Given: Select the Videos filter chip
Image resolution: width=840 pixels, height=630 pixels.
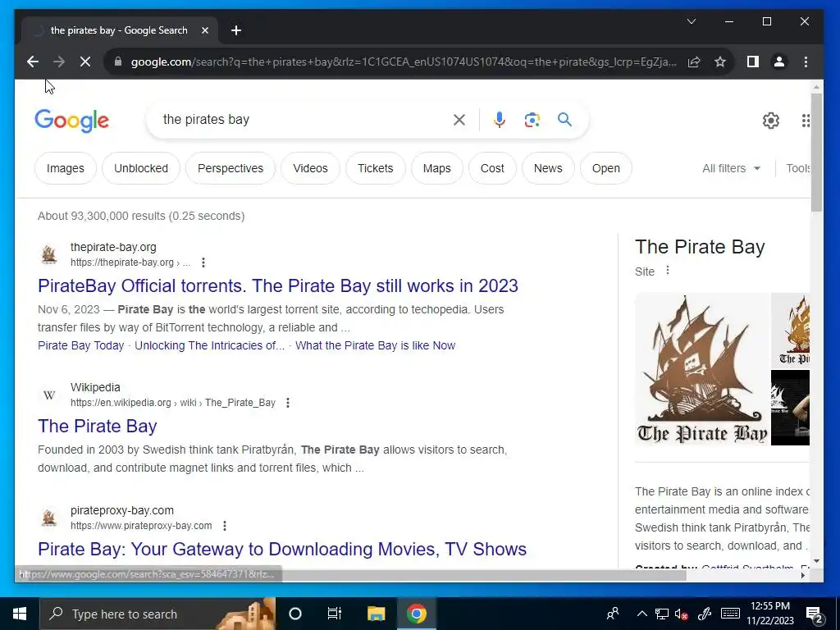Looking at the screenshot, I should pos(310,168).
